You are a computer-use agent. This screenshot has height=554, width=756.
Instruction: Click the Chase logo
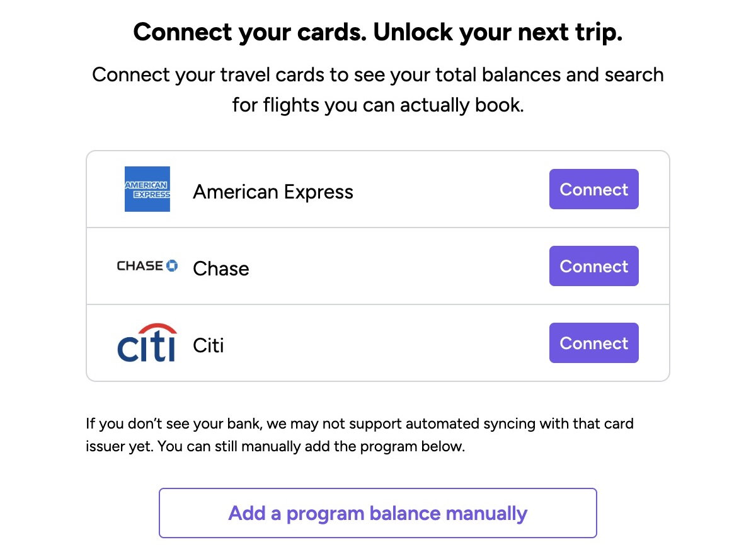point(147,266)
